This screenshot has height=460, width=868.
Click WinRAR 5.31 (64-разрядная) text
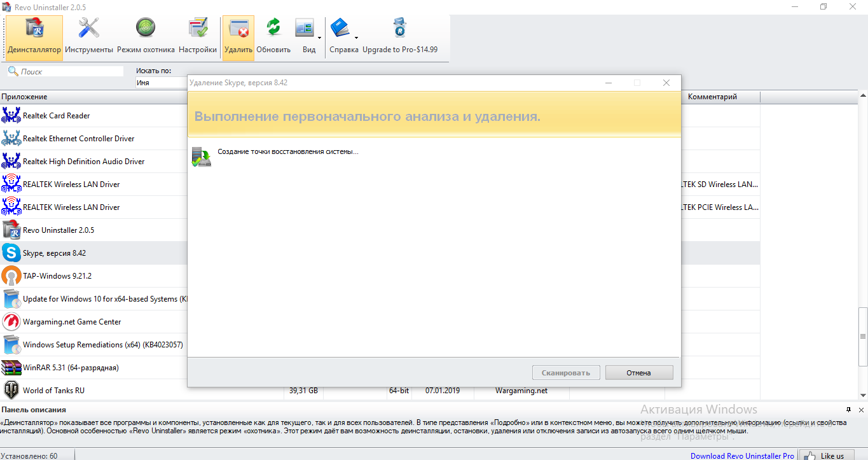[x=71, y=368]
